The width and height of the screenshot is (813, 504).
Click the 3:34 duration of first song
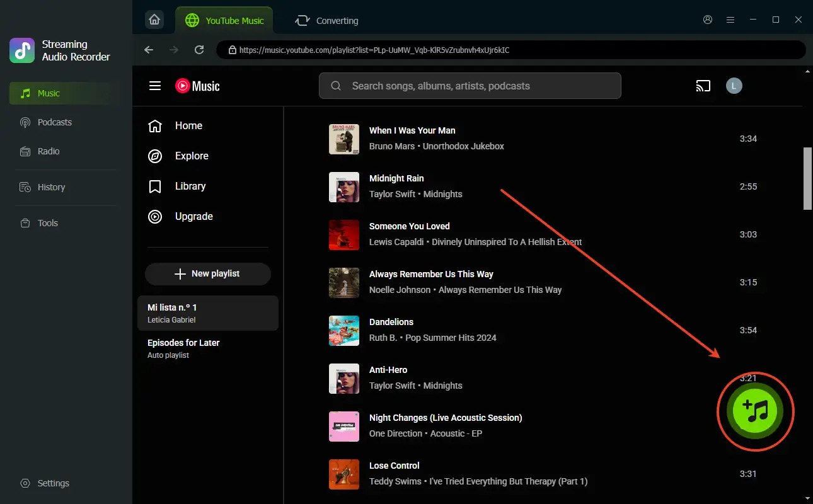pyautogui.click(x=748, y=139)
